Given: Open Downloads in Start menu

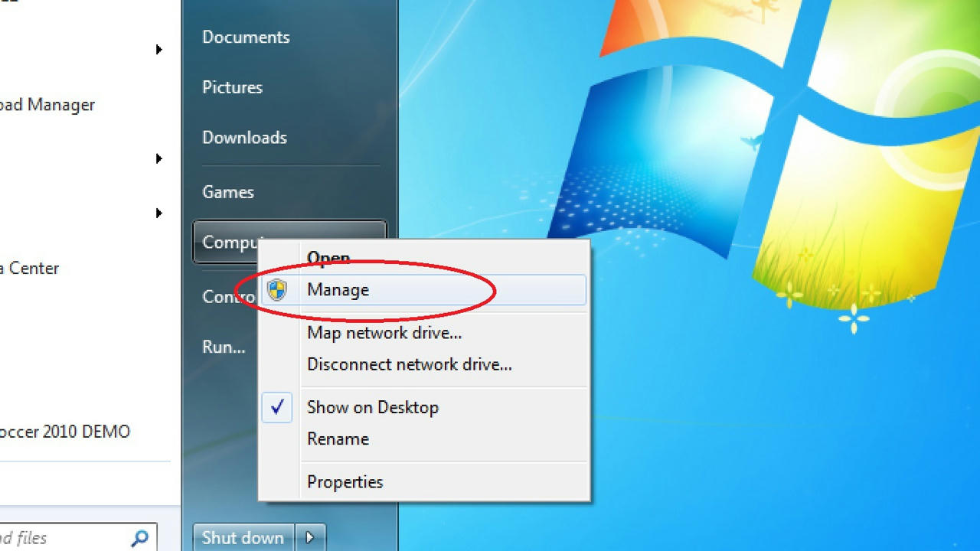Looking at the screenshot, I should tap(244, 138).
